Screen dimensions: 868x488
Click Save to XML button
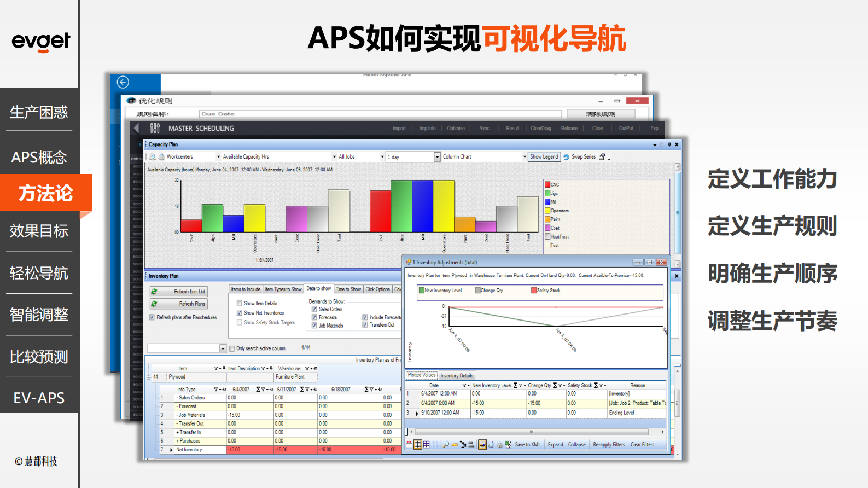point(528,445)
